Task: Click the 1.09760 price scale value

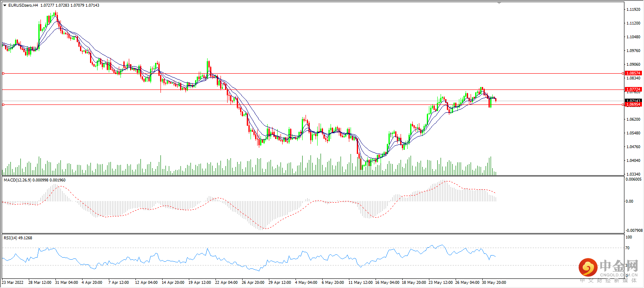Action: pos(634,51)
